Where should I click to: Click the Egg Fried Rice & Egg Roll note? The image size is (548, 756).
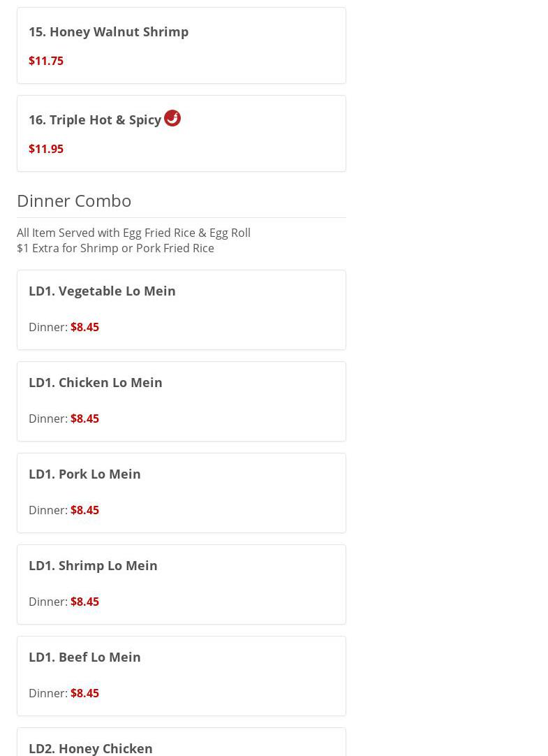tap(133, 233)
